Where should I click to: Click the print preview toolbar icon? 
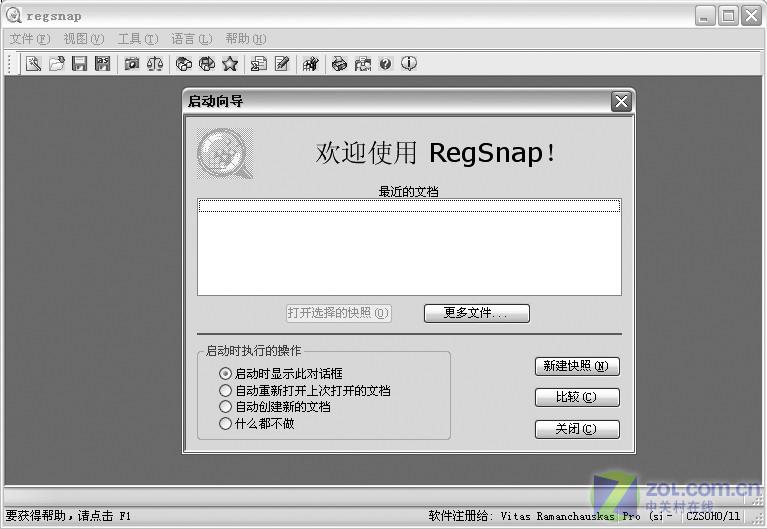tap(362, 64)
